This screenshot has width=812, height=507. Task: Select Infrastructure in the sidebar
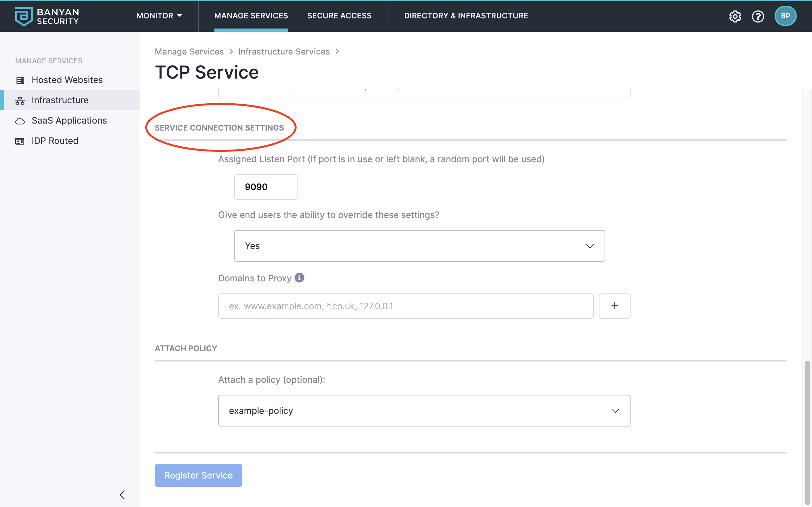point(60,100)
